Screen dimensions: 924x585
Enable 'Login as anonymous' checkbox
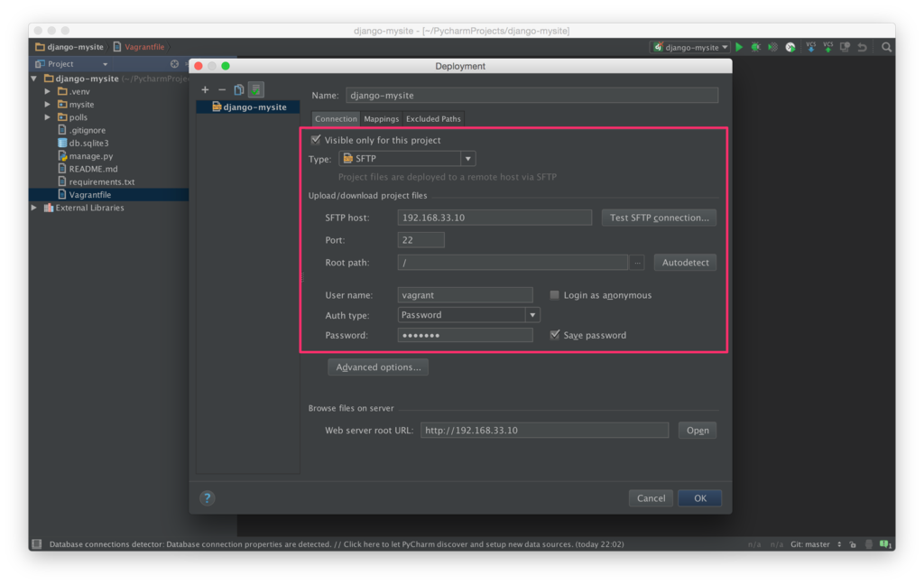point(555,295)
